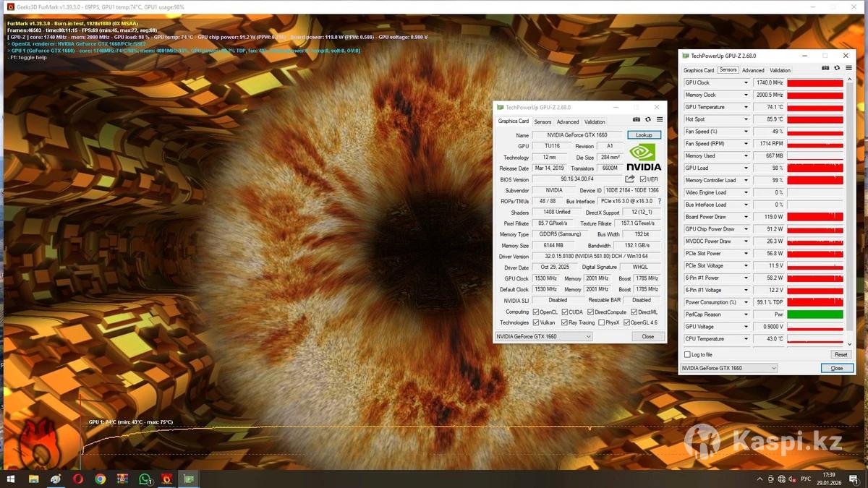Click the screenshot camera icon in Sensors window
The image size is (868, 488).
pyautogui.click(x=825, y=68)
